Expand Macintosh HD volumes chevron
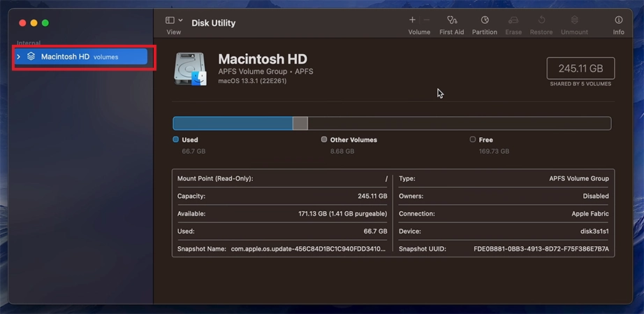 coord(18,57)
